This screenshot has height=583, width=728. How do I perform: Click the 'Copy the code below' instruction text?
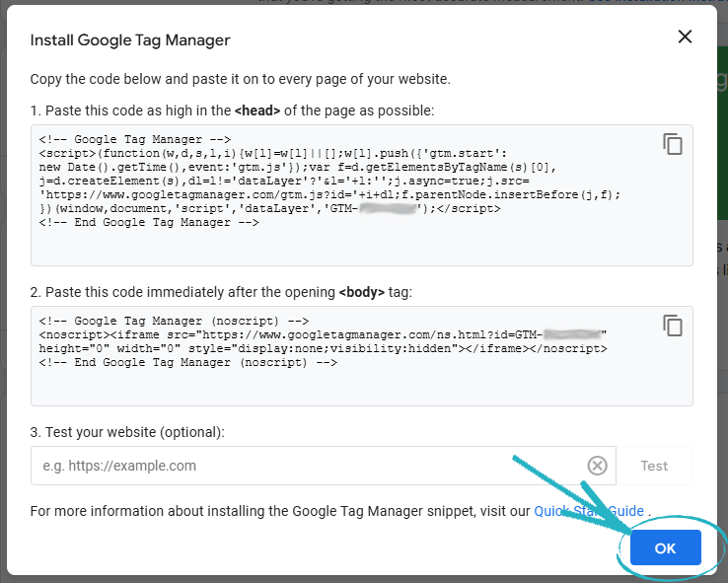tap(240, 79)
